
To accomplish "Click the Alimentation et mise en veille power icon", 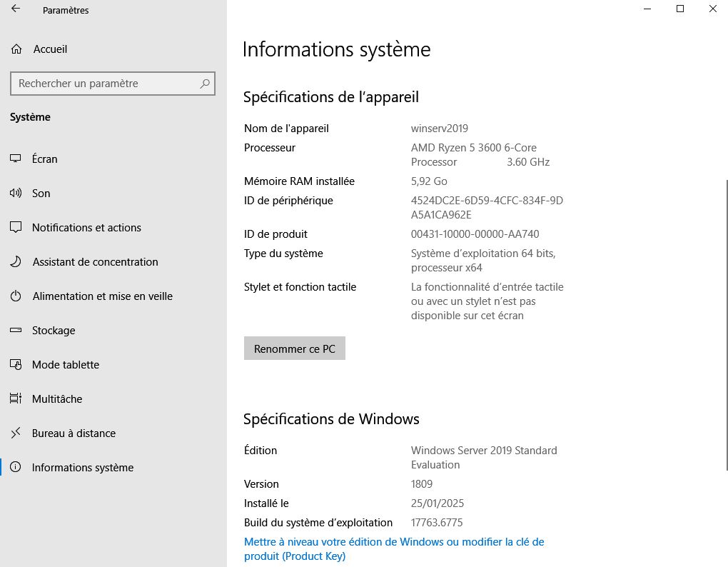I will [16, 296].
